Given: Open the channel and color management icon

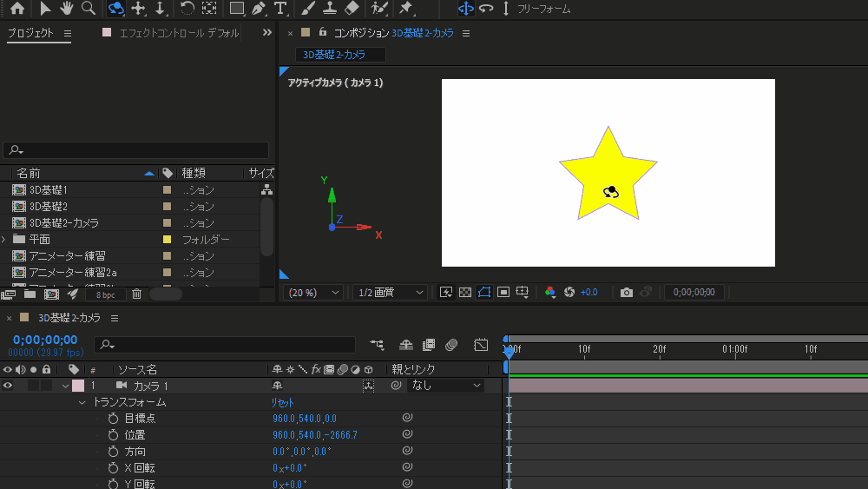Looking at the screenshot, I should 549,293.
